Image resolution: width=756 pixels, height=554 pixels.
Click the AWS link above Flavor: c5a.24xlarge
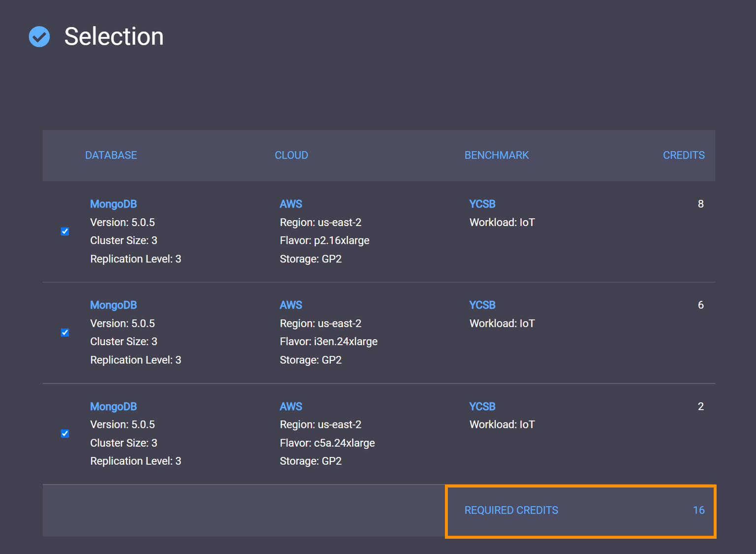point(291,406)
